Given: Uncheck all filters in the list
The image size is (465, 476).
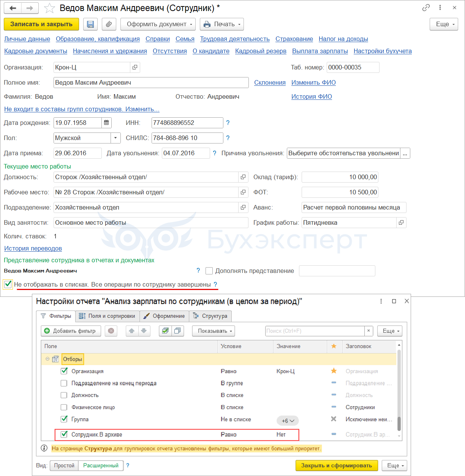Looking at the screenshot, I should click(177, 331).
